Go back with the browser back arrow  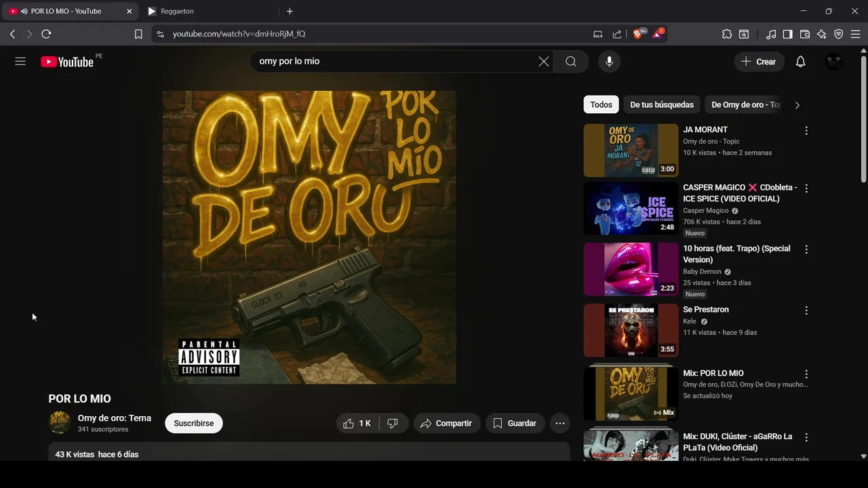12,34
